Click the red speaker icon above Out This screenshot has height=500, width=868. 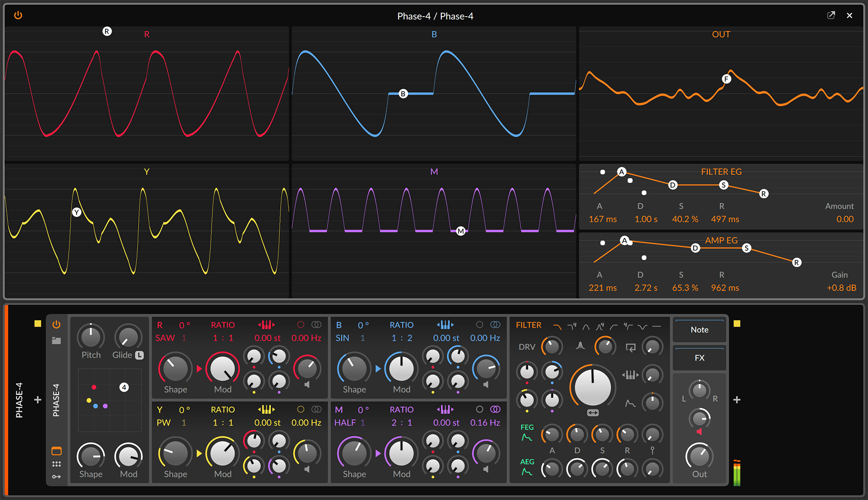(x=699, y=432)
